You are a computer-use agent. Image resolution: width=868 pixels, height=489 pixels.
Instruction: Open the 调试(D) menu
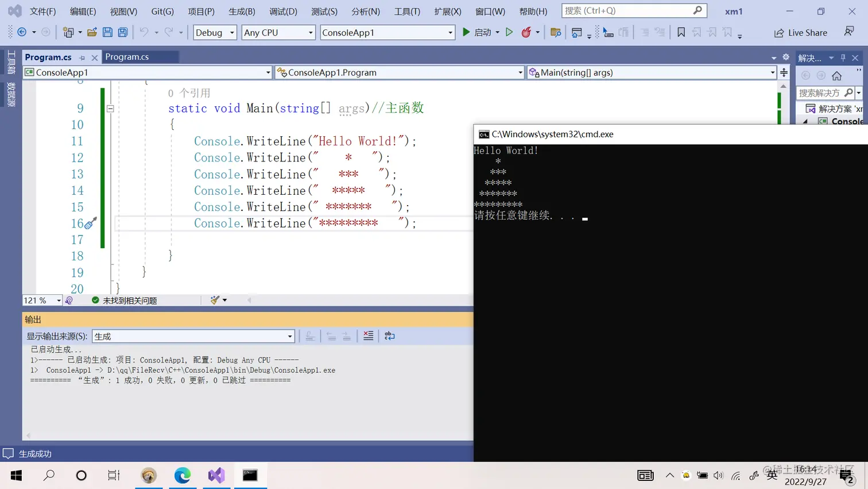pos(284,11)
